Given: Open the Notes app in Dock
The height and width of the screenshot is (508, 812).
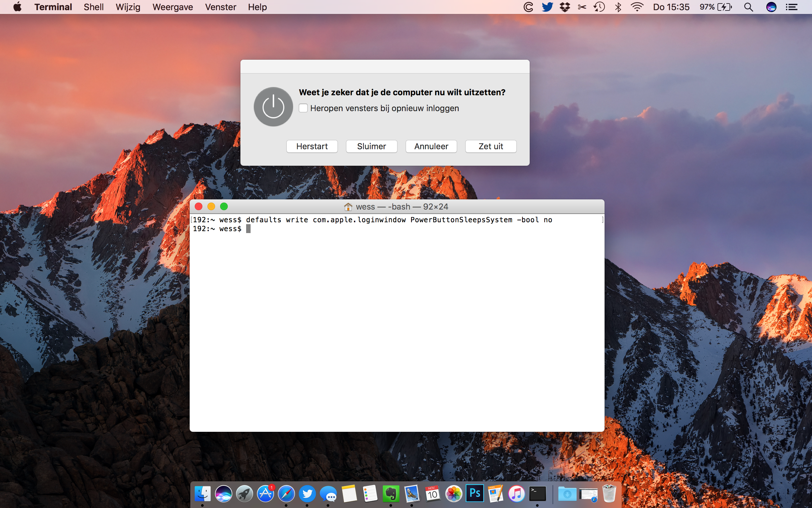Looking at the screenshot, I should pos(349,494).
